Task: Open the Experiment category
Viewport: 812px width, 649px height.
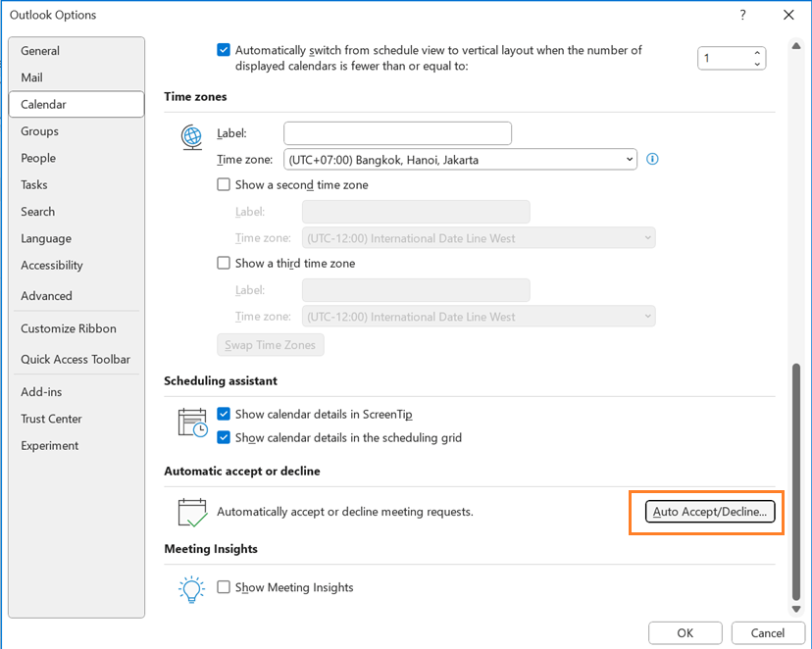Action: (x=76, y=446)
